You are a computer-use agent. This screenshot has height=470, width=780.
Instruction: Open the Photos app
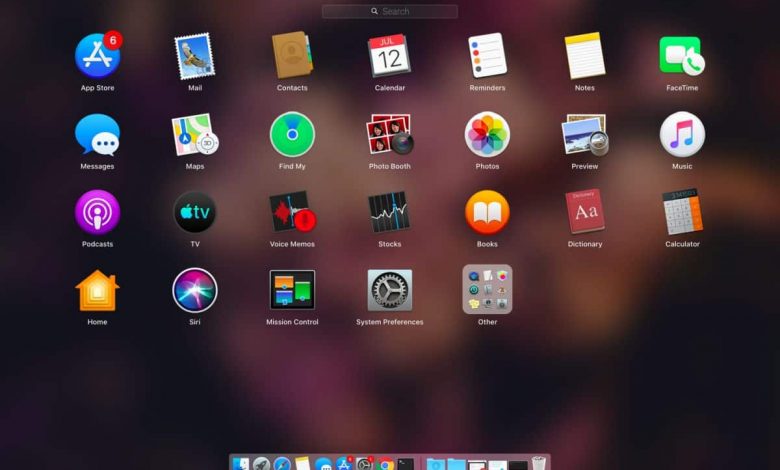pyautogui.click(x=487, y=134)
